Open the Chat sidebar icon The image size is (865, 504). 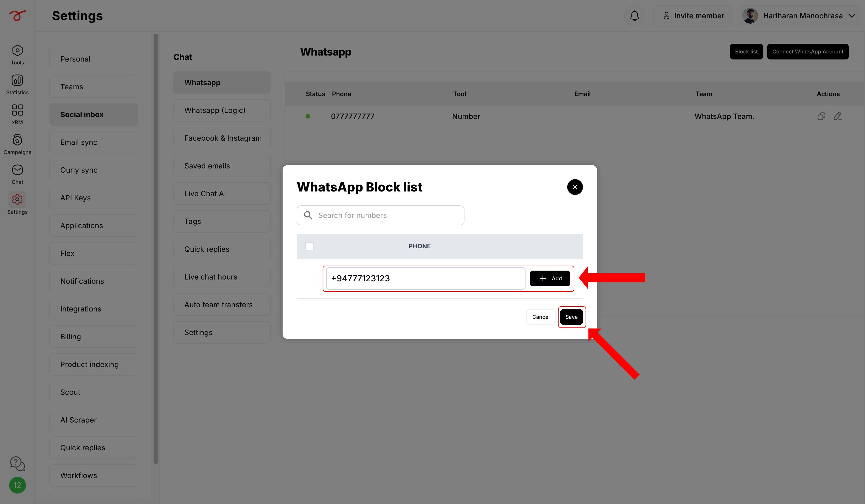point(17,170)
